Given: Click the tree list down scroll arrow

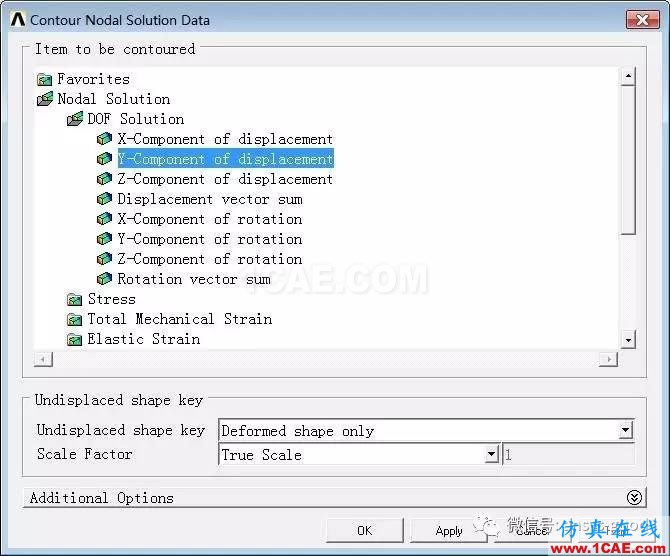Looking at the screenshot, I should click(x=628, y=340).
